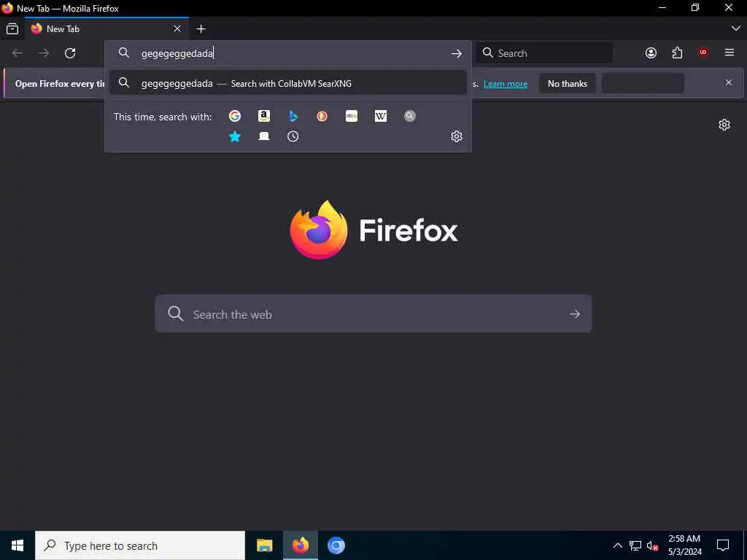The width and height of the screenshot is (747, 560).
Task: Show hidden system tray icons
Action: click(617, 545)
